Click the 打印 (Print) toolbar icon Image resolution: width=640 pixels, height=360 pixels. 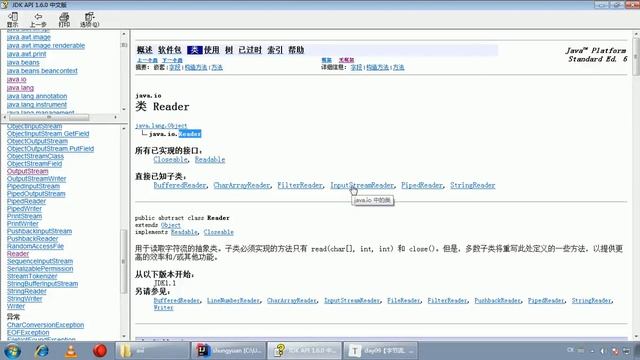coord(64,20)
